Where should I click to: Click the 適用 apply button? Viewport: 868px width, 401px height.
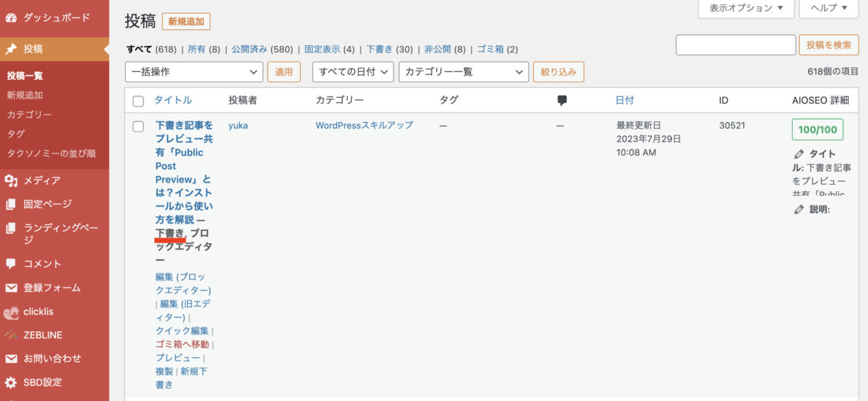tap(284, 72)
